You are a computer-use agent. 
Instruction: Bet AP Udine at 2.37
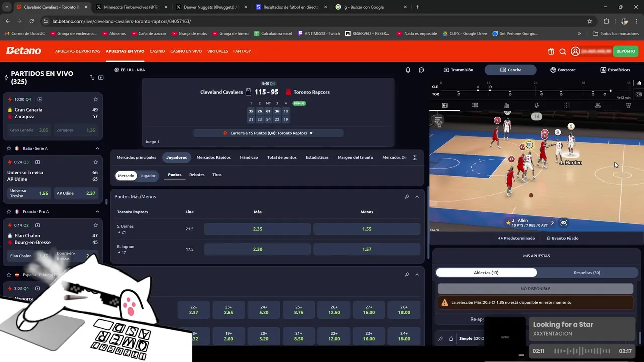[76, 193]
